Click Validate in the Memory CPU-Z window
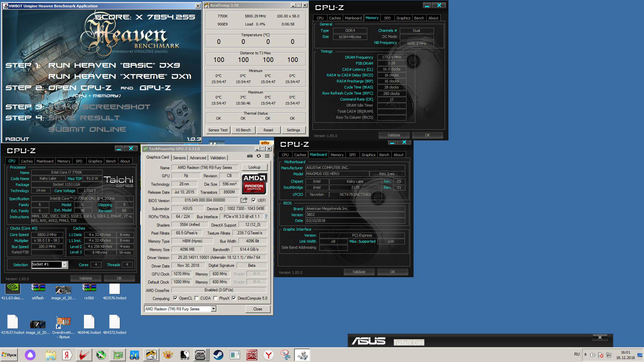The width and height of the screenshot is (644, 362). click(x=394, y=135)
